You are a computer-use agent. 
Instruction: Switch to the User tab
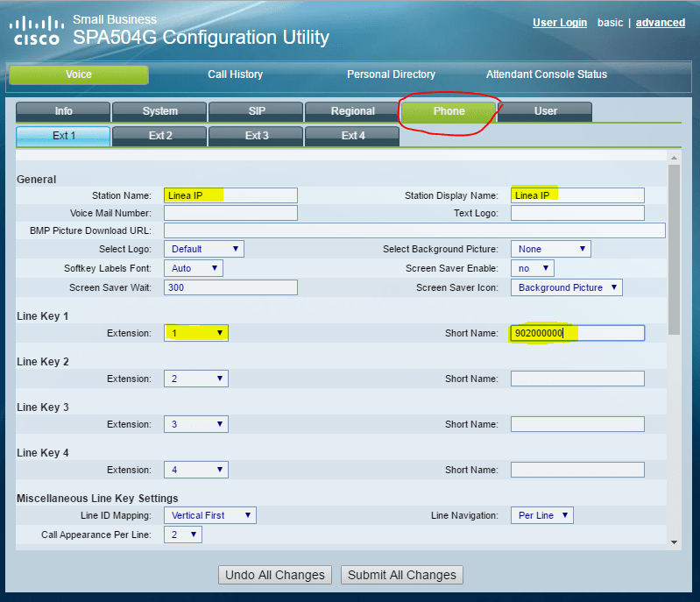tap(545, 111)
